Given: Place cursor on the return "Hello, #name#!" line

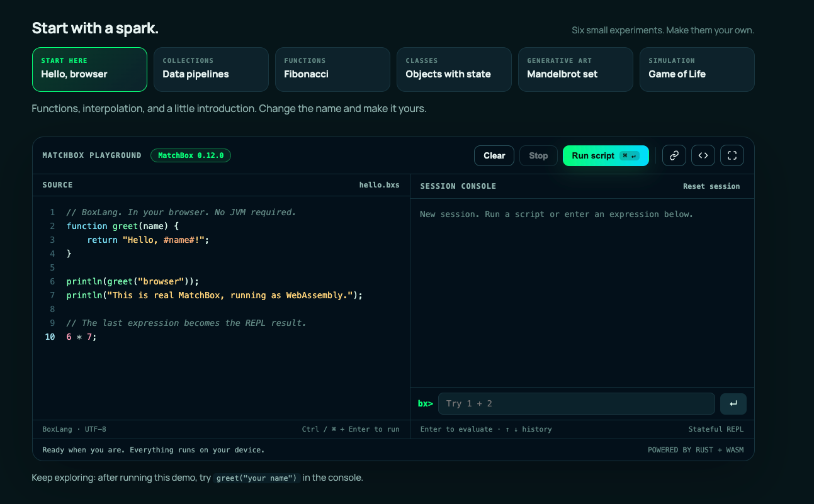Looking at the screenshot, I should point(148,240).
